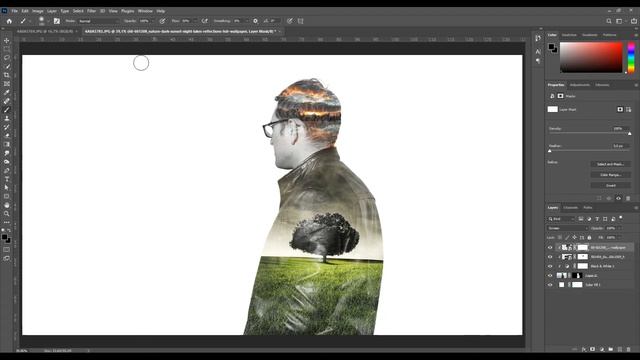
Task: Click the Home icon in options bar
Action: [x=9, y=21]
